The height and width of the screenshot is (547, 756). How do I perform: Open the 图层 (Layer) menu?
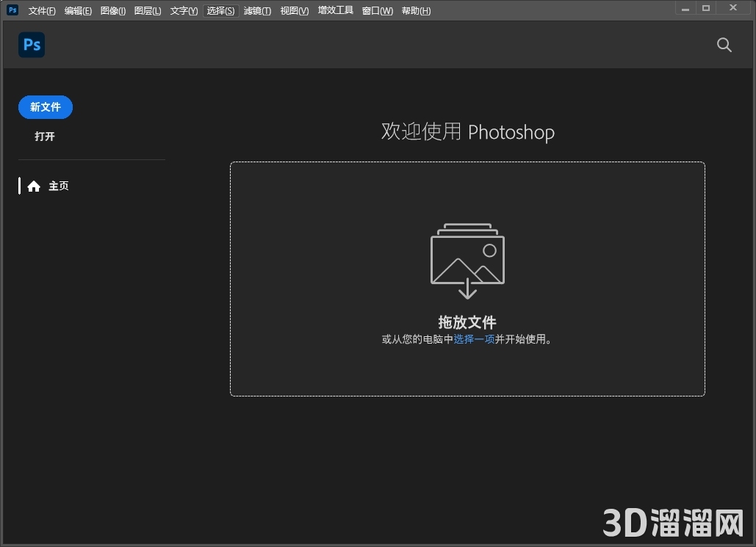[148, 10]
